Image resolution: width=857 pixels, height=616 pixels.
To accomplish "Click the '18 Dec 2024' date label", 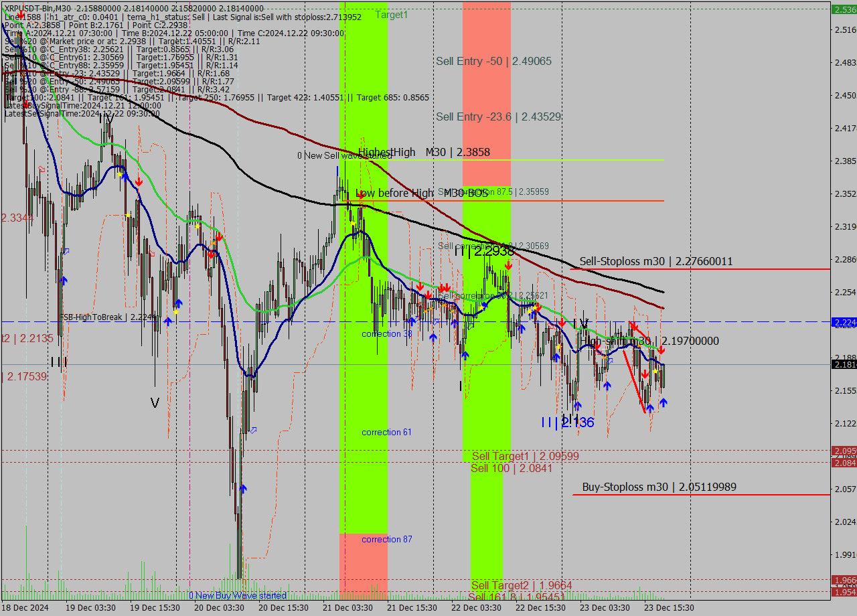I will coord(26,608).
